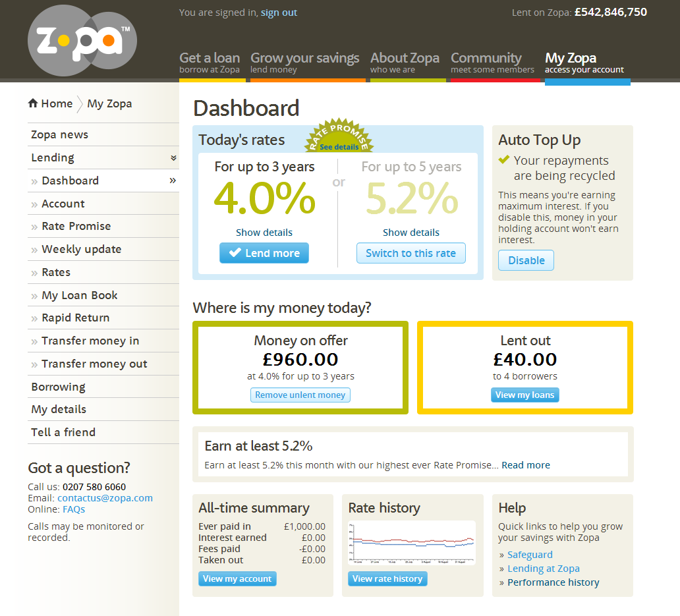Click the Rate Promise sidebar chevron icon
This screenshot has width=680, height=616.
(34, 226)
